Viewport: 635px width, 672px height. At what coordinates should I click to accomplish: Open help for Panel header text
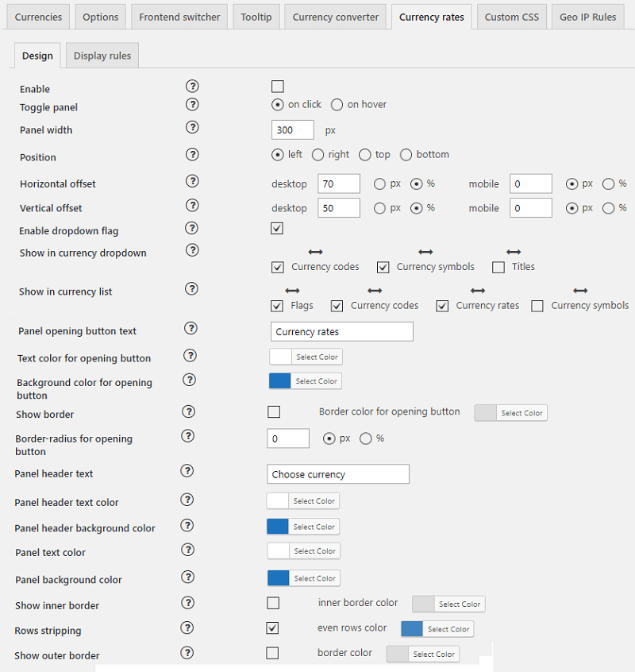pyautogui.click(x=187, y=471)
